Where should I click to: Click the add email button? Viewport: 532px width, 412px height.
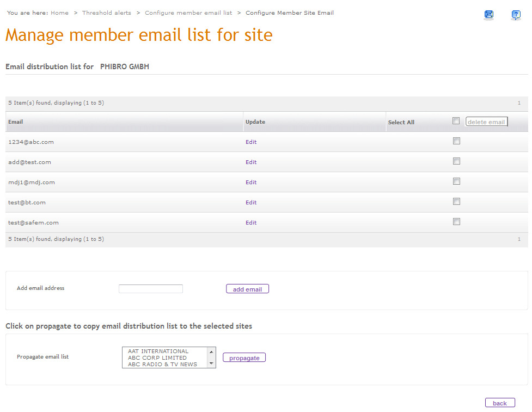(247, 289)
